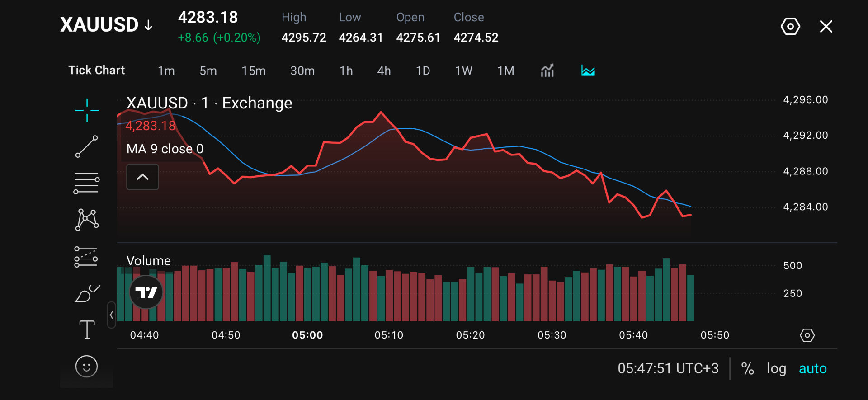Open indicators from the chart bars icon
This screenshot has height=400, width=868.
point(547,71)
